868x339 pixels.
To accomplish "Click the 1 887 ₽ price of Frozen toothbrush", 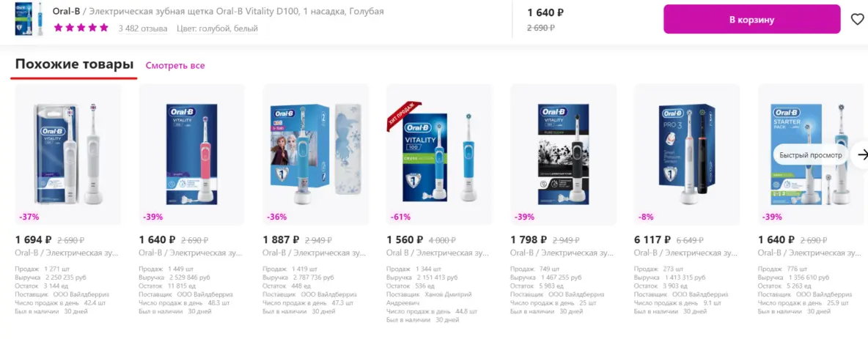I will [x=282, y=239].
